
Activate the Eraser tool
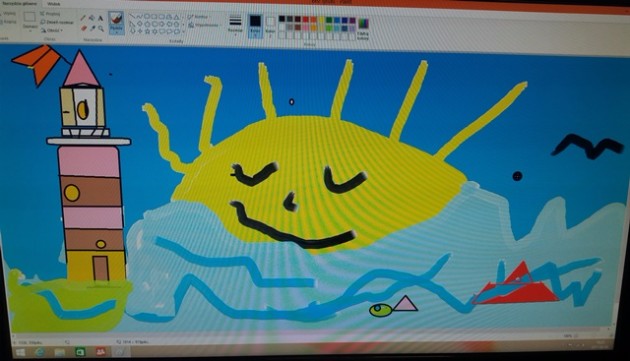point(84,28)
